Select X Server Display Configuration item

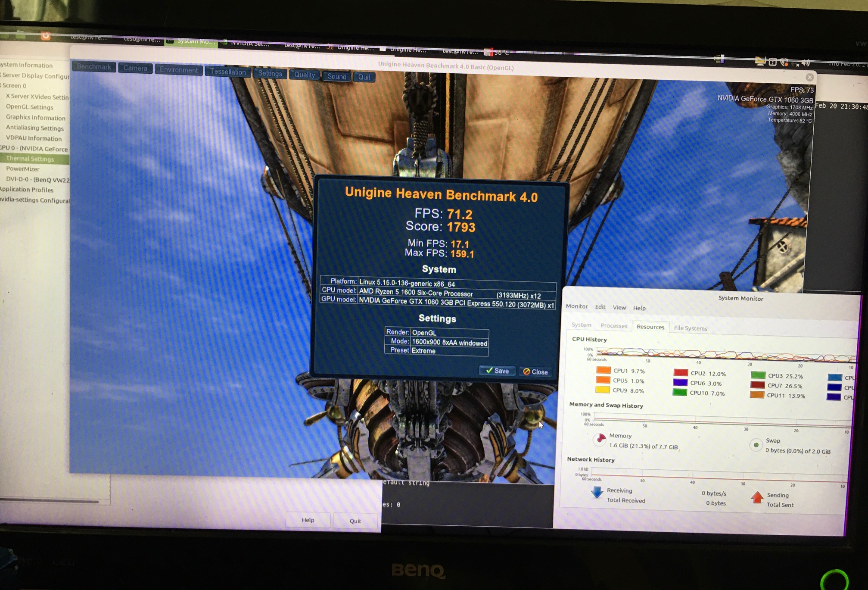[35, 75]
